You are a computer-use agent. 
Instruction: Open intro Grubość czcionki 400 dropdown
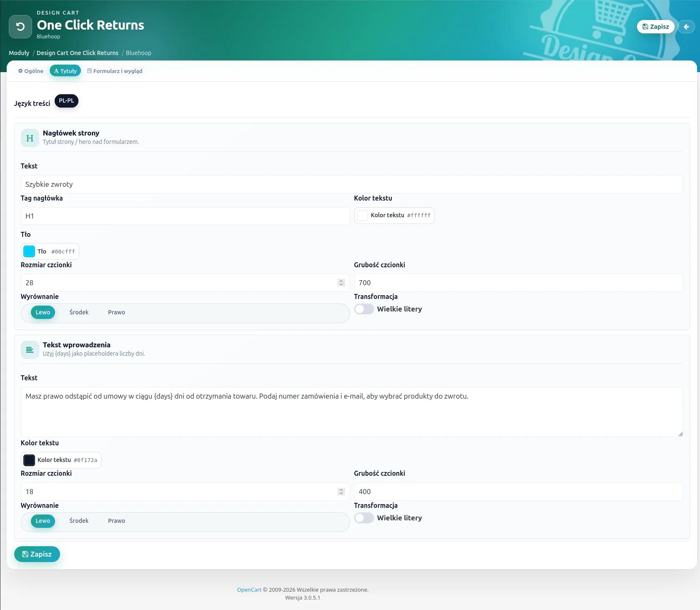[519, 492]
